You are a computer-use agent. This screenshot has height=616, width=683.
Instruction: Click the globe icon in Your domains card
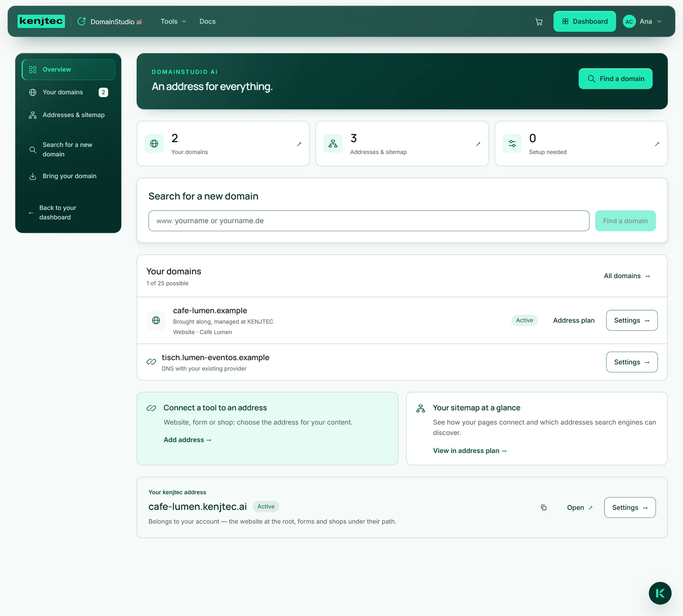click(x=154, y=144)
